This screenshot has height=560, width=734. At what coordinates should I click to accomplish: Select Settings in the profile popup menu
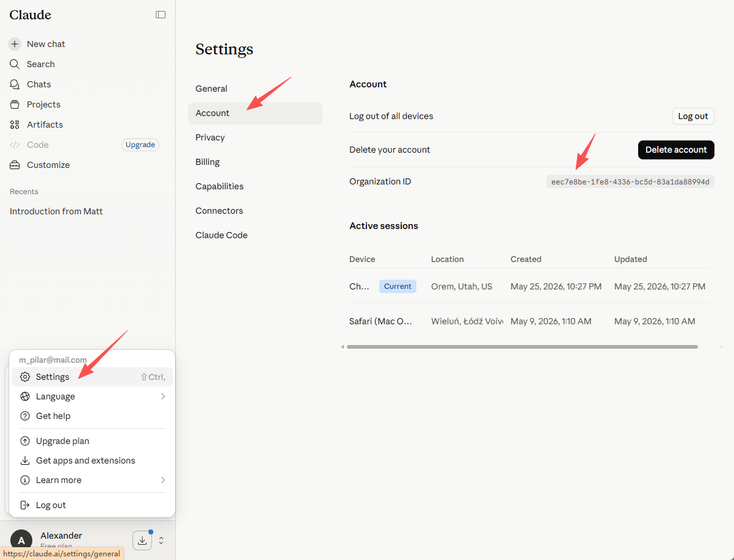click(92, 377)
